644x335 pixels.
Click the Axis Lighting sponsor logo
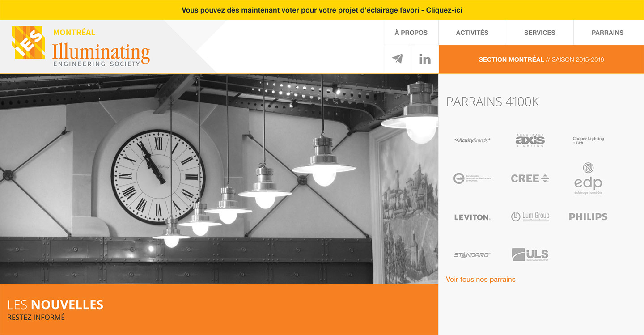(x=530, y=140)
